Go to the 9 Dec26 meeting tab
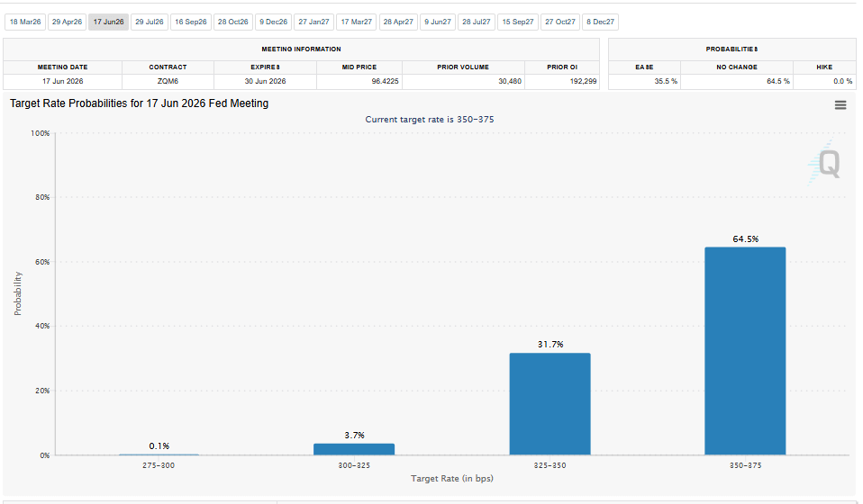863x504 pixels. pos(273,22)
